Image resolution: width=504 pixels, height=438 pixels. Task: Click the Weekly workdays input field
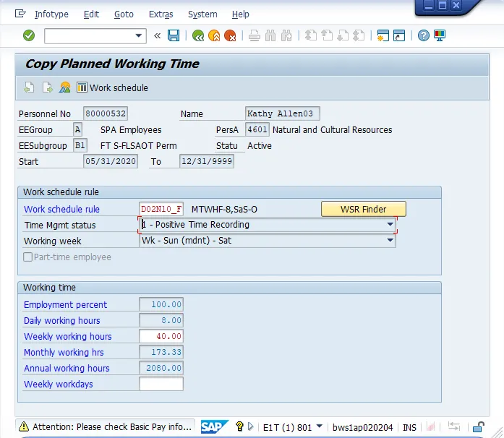coord(161,384)
